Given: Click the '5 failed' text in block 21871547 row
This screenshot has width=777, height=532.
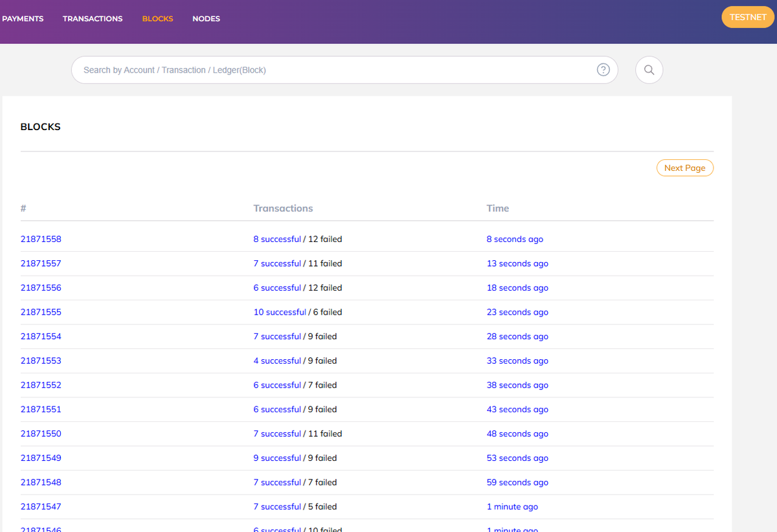Looking at the screenshot, I should 322,507.
